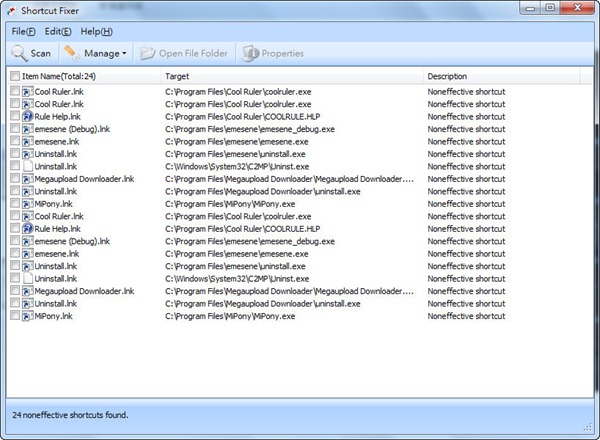Screen dimensions: 600x440
Task: Click the last MiPony.lnk shortcut icon
Action: coord(27,316)
